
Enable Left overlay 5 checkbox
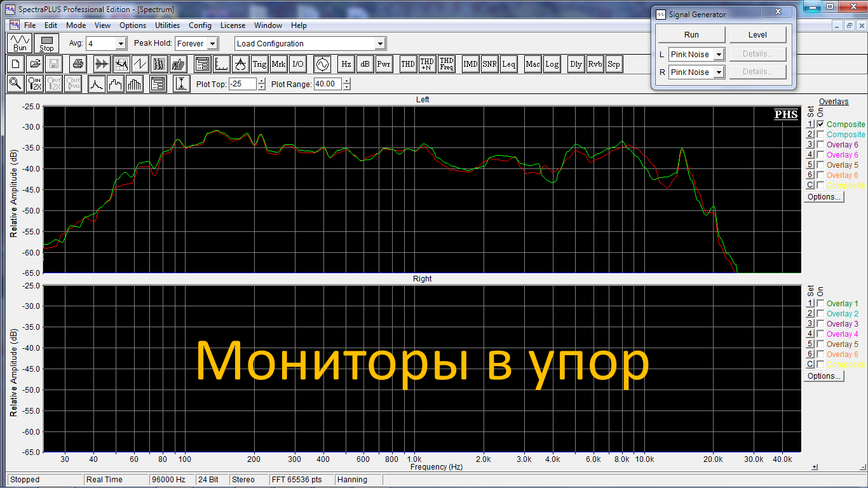820,165
